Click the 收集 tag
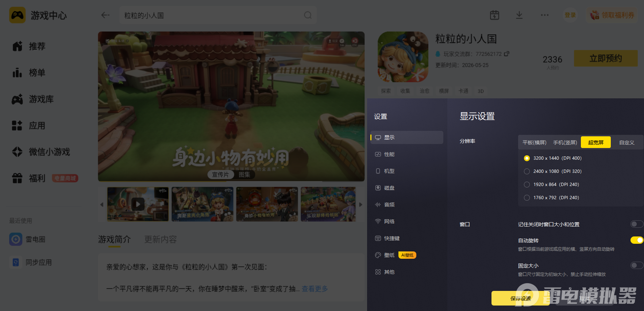 (x=405, y=91)
